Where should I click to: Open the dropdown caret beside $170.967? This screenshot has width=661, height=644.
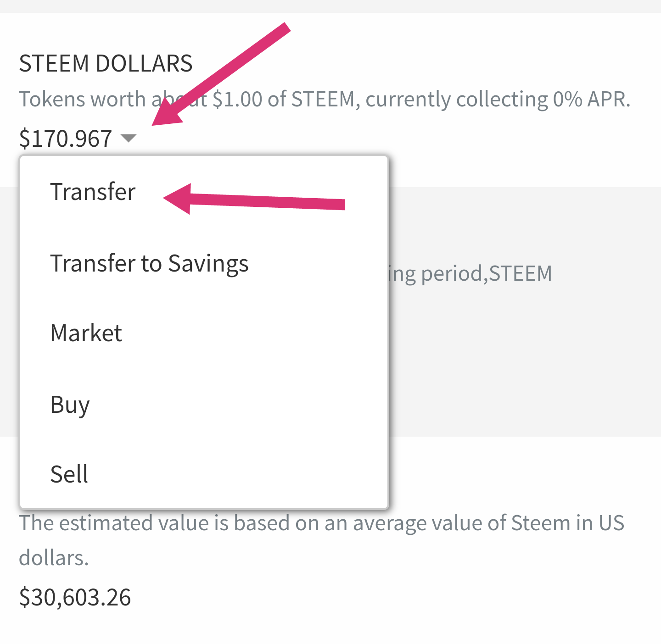pos(129,138)
